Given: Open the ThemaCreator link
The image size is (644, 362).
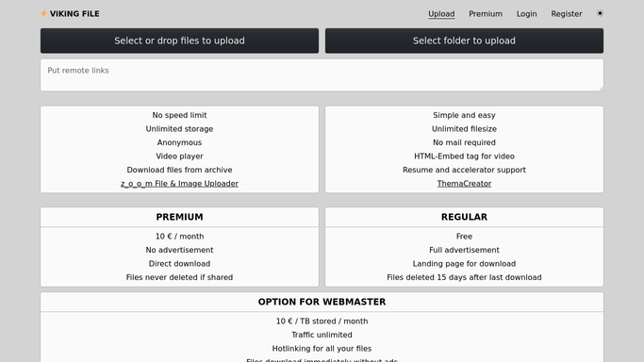Looking at the screenshot, I should [464, 184].
